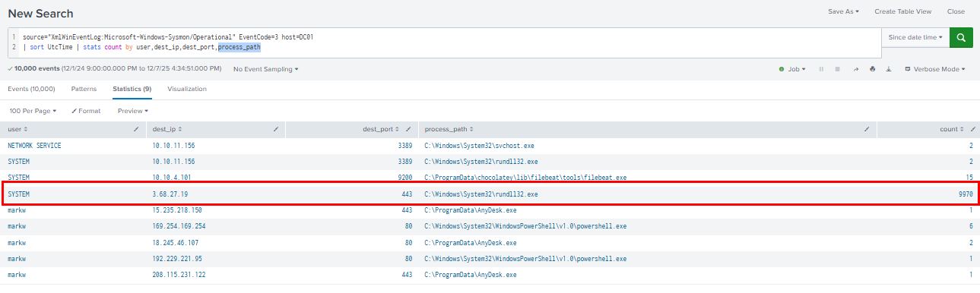Click the 169.254.169.254 destination IP
Image resolution: width=980 pixels, height=293 pixels.
pyautogui.click(x=179, y=226)
